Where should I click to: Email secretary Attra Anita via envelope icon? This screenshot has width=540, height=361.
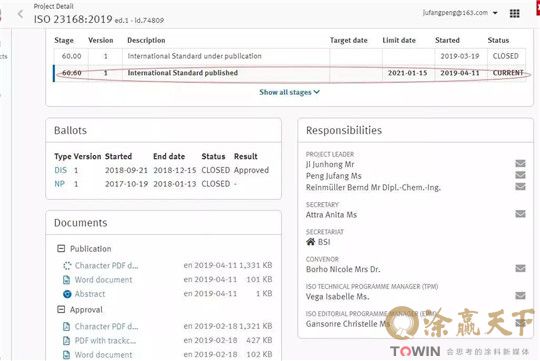[x=520, y=214]
